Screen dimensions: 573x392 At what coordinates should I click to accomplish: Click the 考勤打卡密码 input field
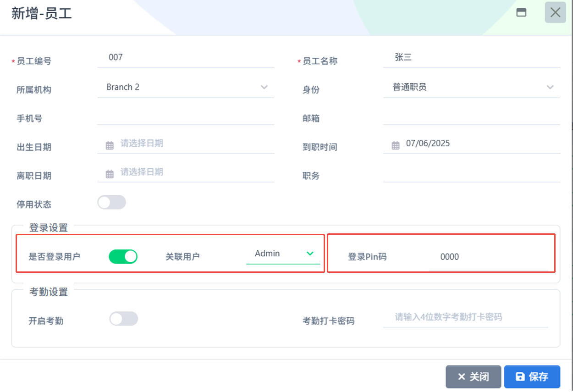click(466, 317)
